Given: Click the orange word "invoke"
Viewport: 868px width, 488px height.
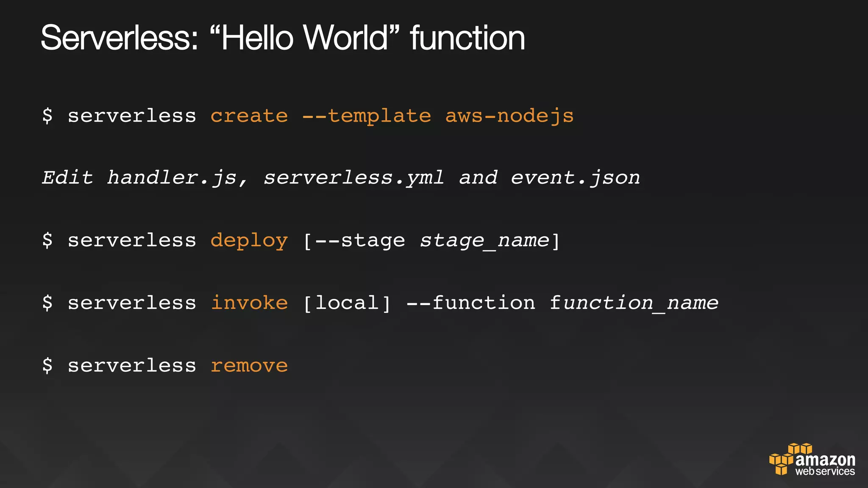Looking at the screenshot, I should (x=249, y=303).
